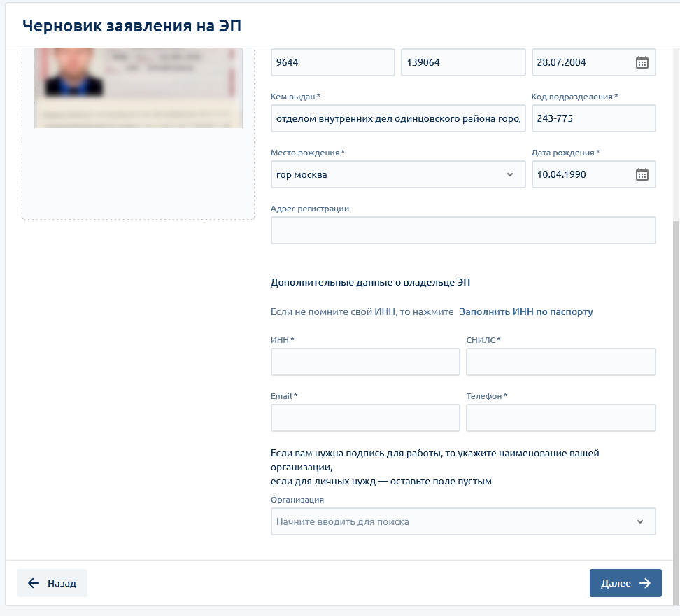
Task: Select the Адрес регистрации field
Action: (x=463, y=230)
